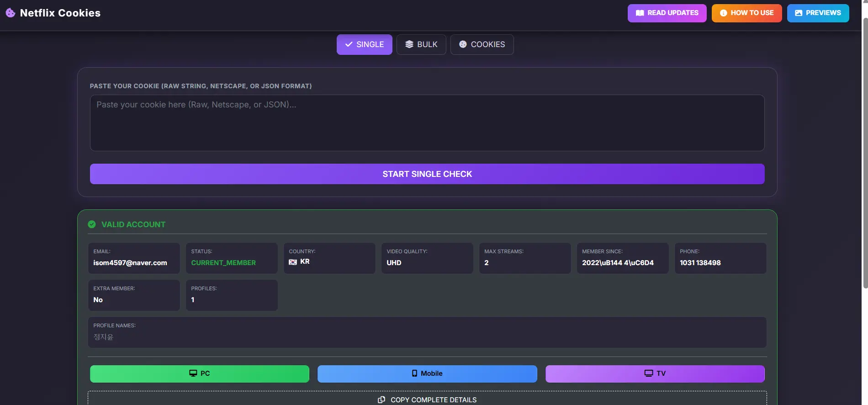This screenshot has width=868, height=405.
Task: Click the MAX STREAMS value 2
Action: click(487, 263)
